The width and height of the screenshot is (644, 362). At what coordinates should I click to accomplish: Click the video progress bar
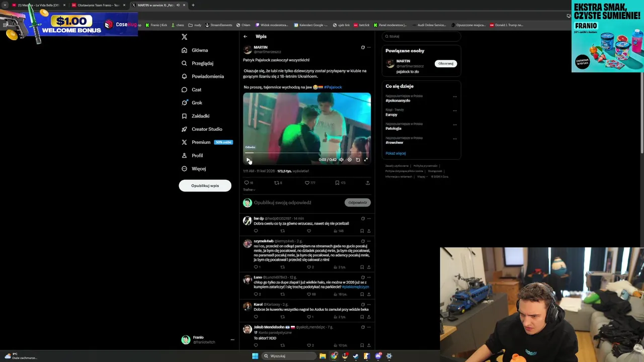point(307,152)
